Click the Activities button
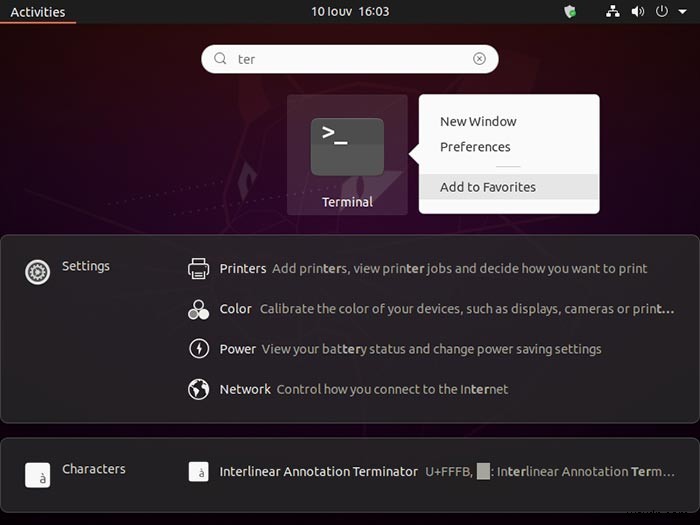This screenshot has width=700, height=525. coord(38,12)
